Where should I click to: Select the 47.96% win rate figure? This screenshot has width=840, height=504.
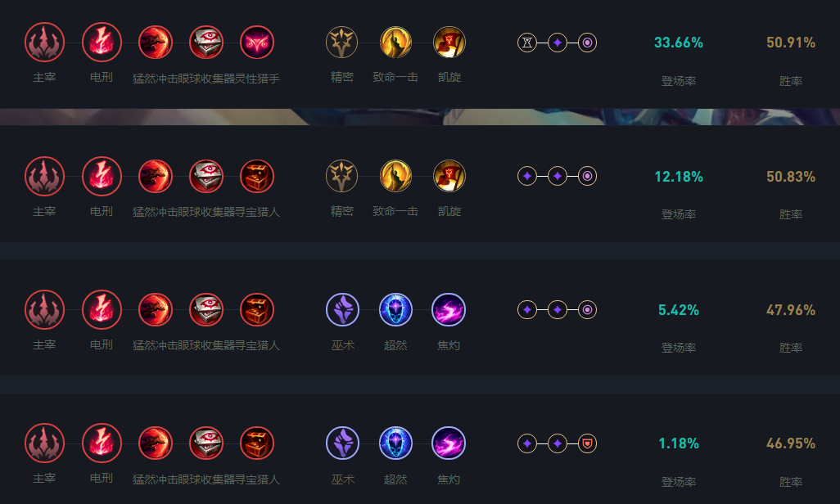tap(791, 310)
